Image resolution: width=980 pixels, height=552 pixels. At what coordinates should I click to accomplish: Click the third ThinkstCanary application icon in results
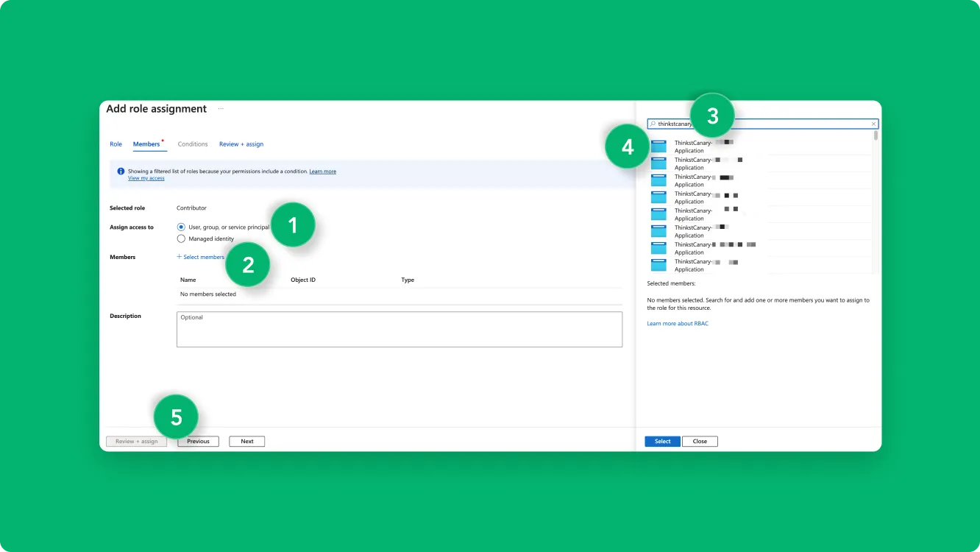click(x=658, y=180)
